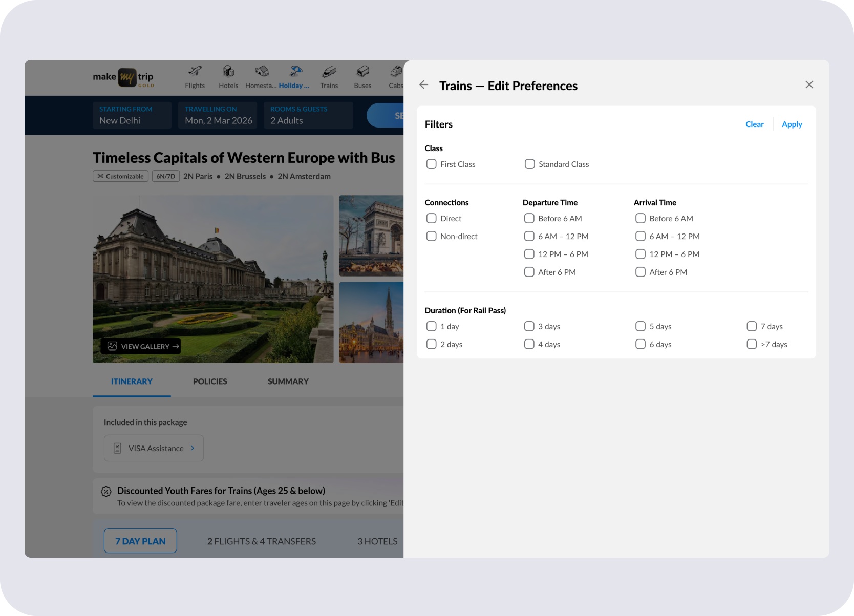Select the 7 days rail pass duration
This screenshot has height=616, width=854.
752,326
